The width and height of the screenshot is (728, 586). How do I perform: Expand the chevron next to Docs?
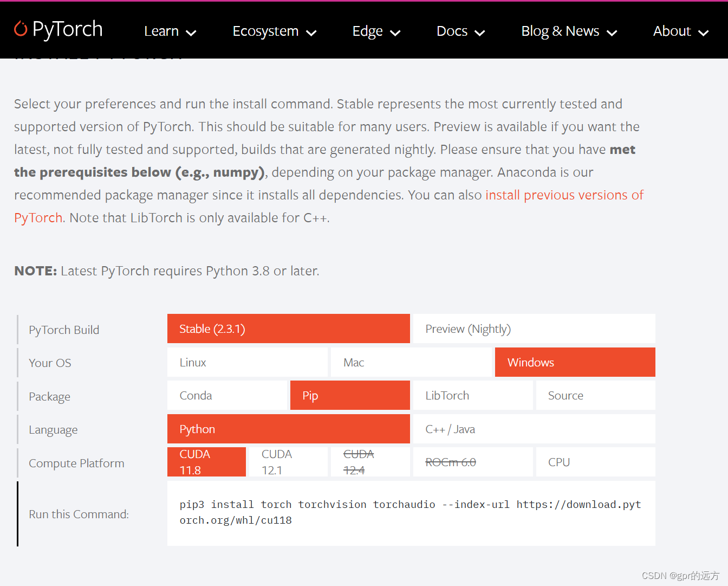pos(479,33)
